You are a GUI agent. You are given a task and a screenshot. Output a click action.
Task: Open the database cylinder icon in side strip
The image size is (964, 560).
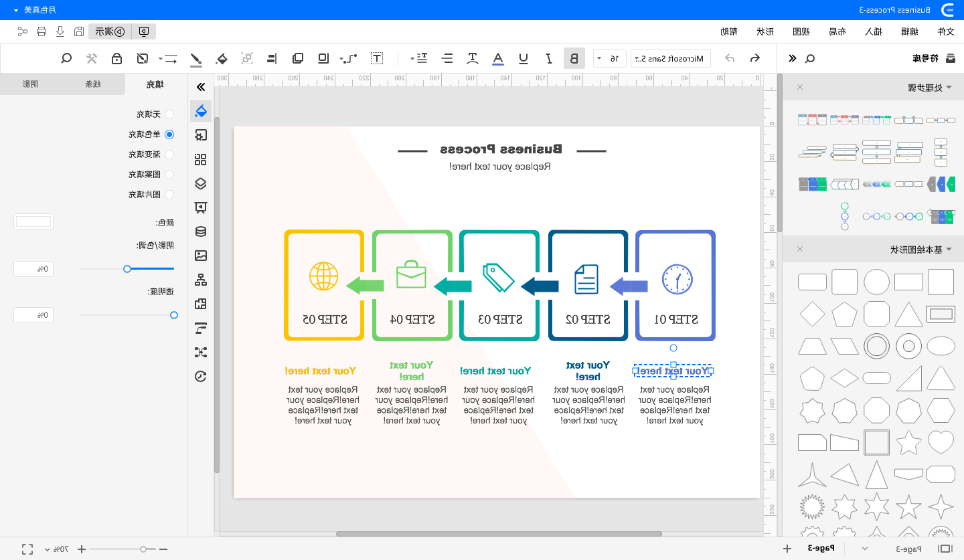tap(200, 231)
